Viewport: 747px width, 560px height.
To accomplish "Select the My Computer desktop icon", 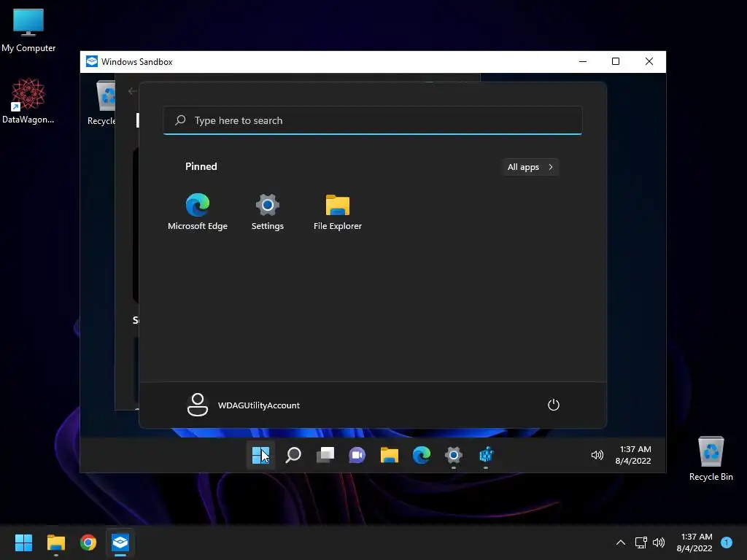I will 28,31.
